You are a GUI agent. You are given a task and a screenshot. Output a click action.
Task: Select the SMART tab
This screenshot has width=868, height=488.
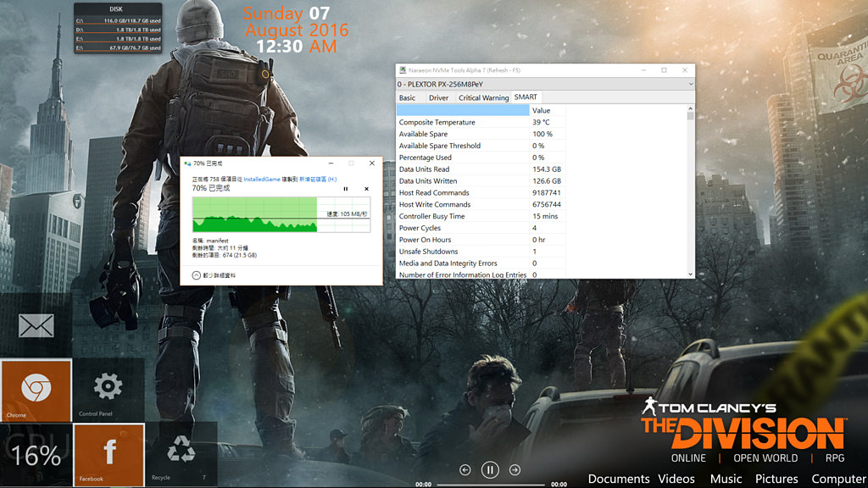point(526,97)
